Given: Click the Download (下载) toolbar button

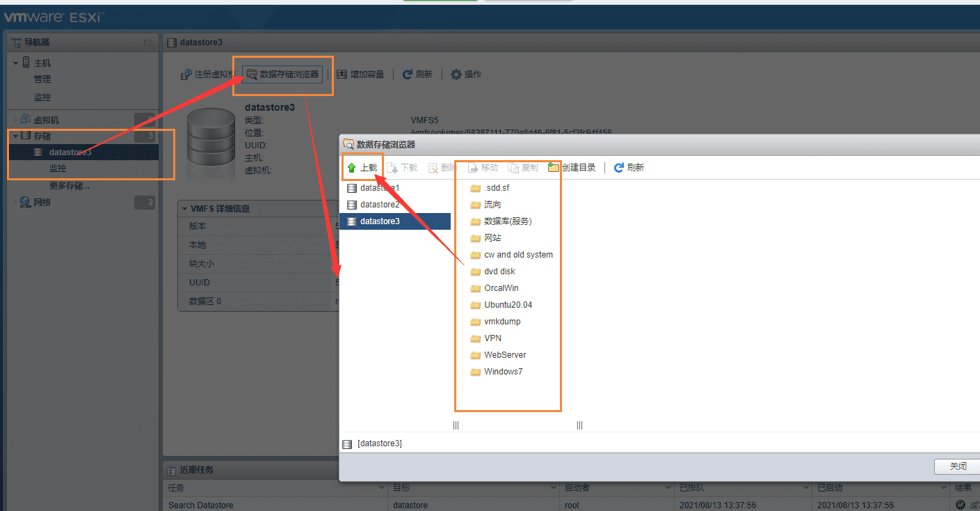Looking at the screenshot, I should coord(402,168).
